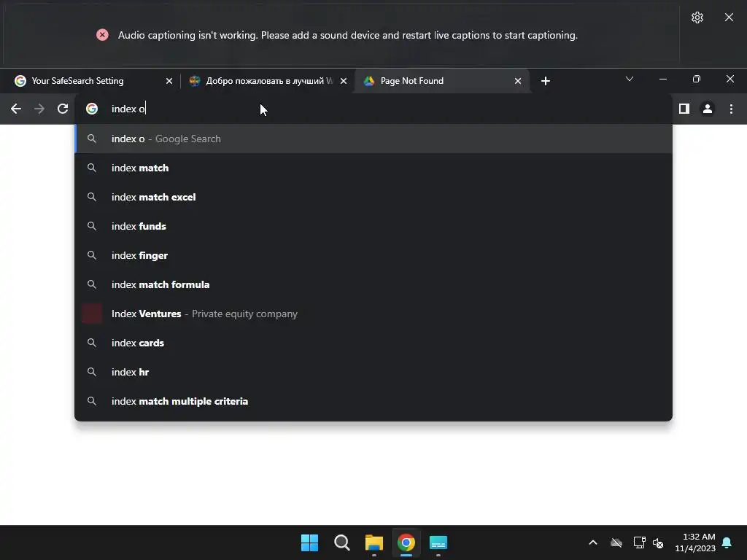Click the Index Ventures logo thumbnail
The height and width of the screenshot is (560, 747).
point(92,314)
